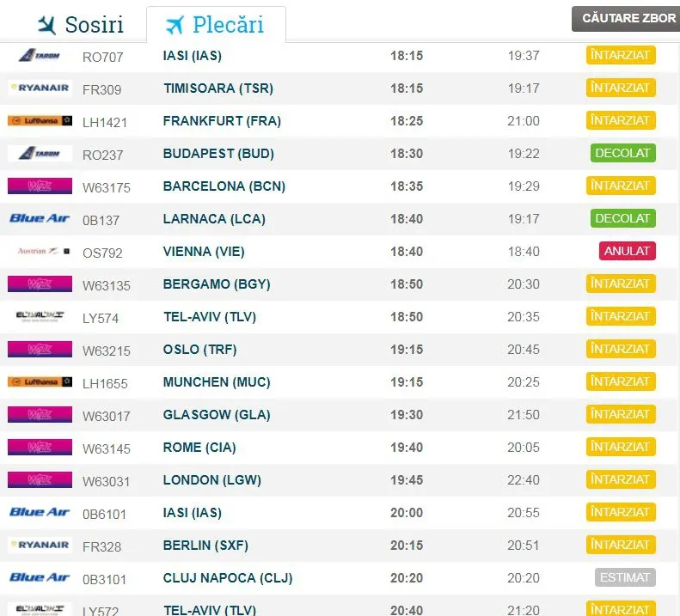This screenshot has height=616, width=680.
Task: Click flight number W63017 to Glasgow
Action: click(107, 416)
